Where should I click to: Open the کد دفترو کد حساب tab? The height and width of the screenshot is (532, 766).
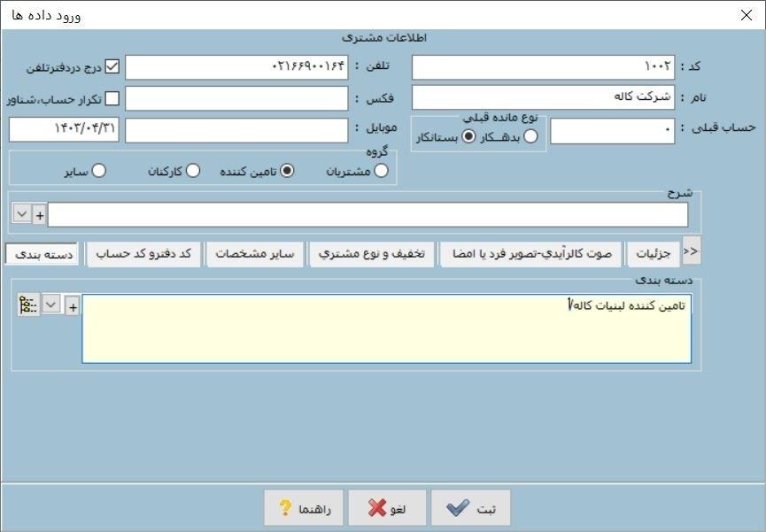coord(143,253)
